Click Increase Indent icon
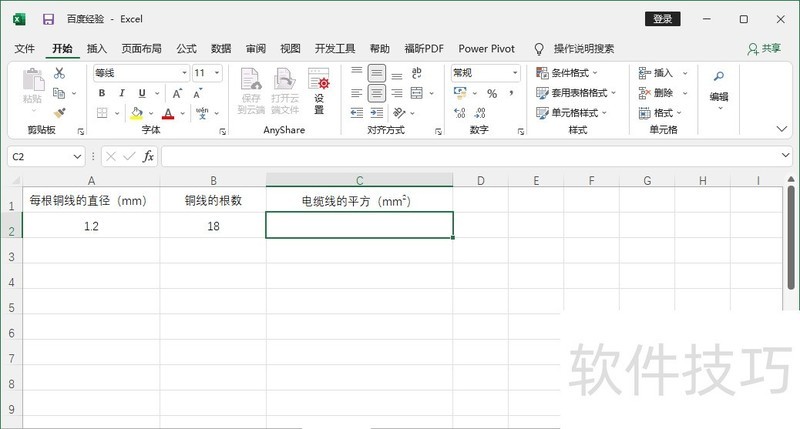Image resolution: width=800 pixels, height=429 pixels. tap(377, 113)
